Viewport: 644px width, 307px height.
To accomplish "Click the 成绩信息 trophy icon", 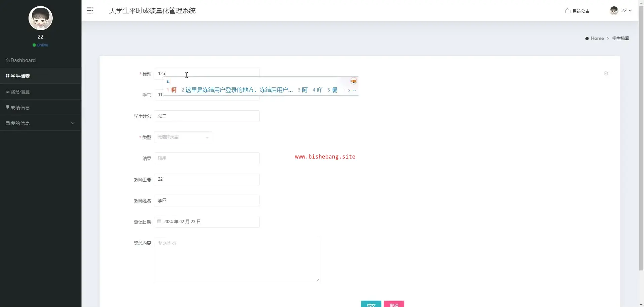I will [8, 107].
